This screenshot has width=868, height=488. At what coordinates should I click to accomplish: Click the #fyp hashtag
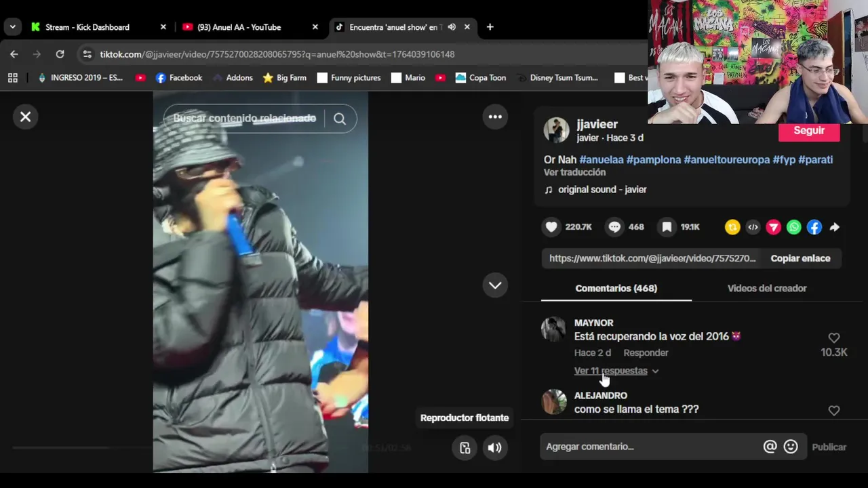point(784,160)
